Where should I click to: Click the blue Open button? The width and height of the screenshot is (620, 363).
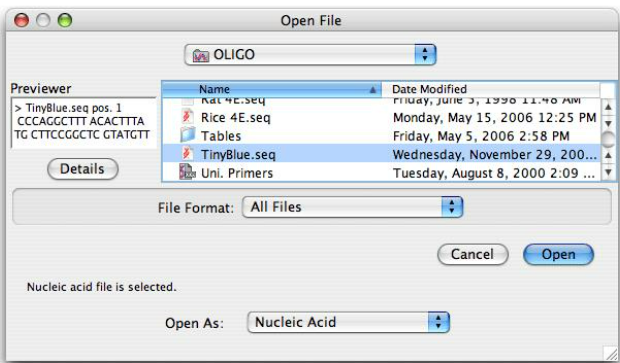[x=558, y=254]
